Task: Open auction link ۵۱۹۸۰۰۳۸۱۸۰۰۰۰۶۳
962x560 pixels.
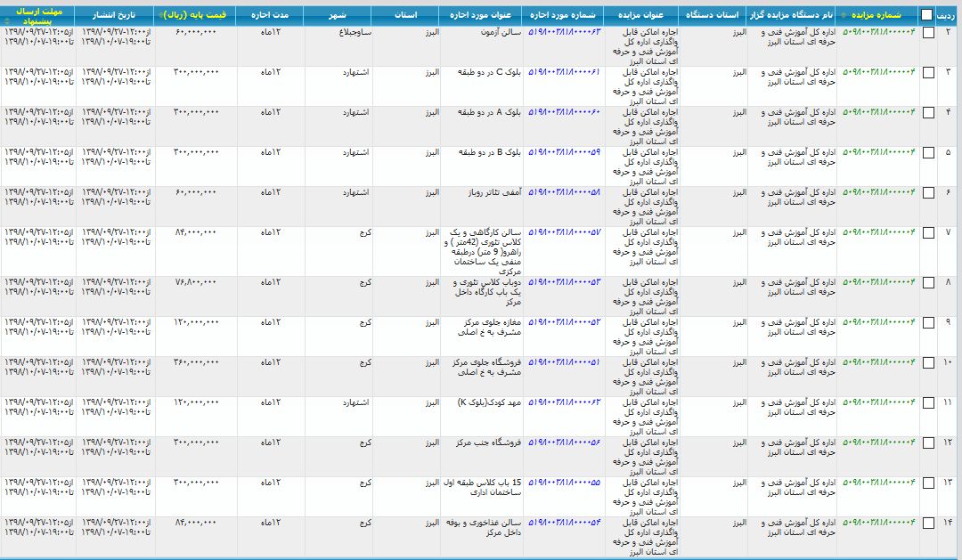Action: (567, 33)
